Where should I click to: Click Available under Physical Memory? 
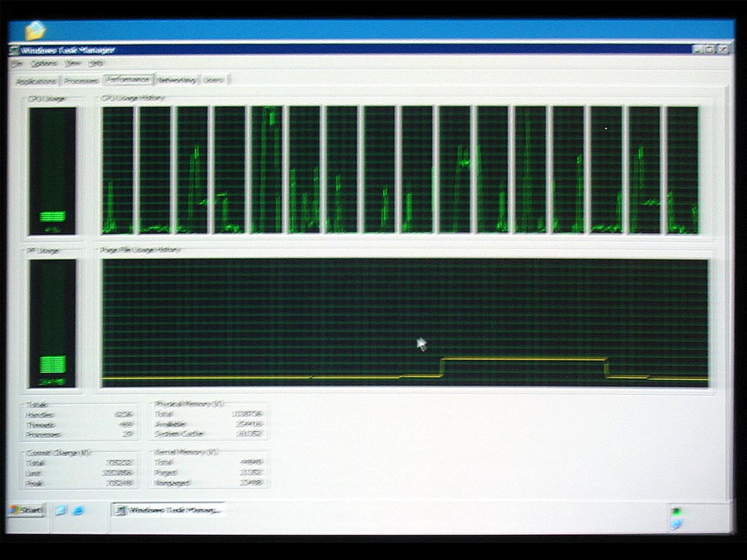209,424
